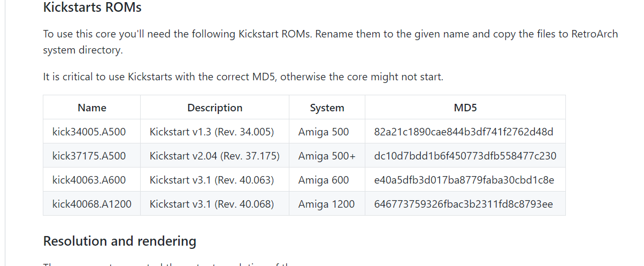Viewport: 644px width, 266px height.
Task: Select the kick37175.A500 filename cell
Action: [92, 156]
